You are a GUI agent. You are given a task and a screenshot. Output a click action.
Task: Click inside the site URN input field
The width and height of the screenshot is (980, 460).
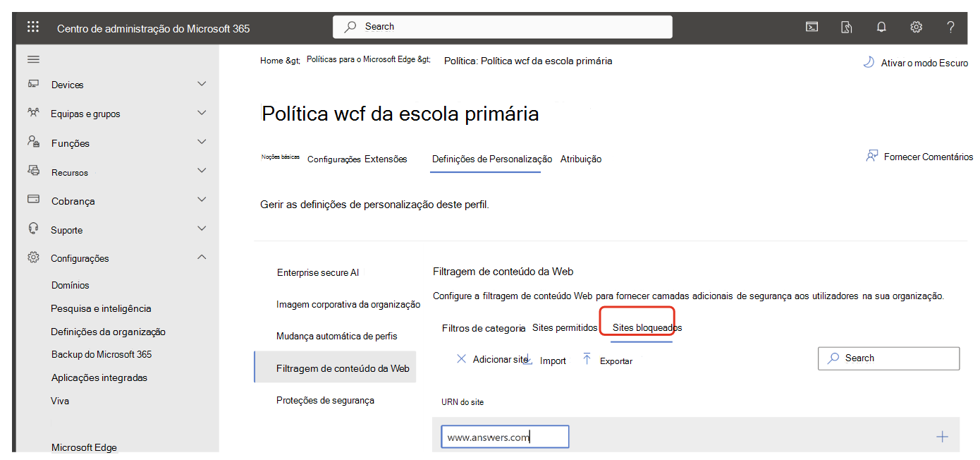[505, 436]
